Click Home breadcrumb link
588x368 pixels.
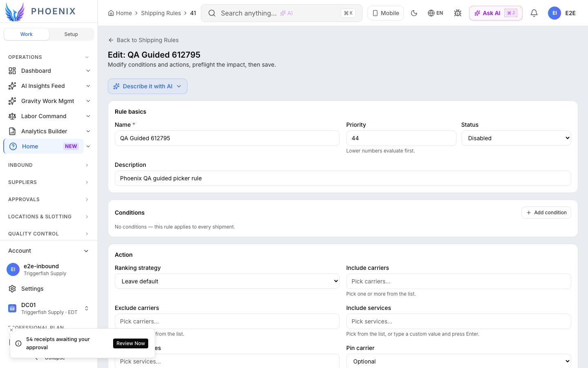click(x=124, y=13)
